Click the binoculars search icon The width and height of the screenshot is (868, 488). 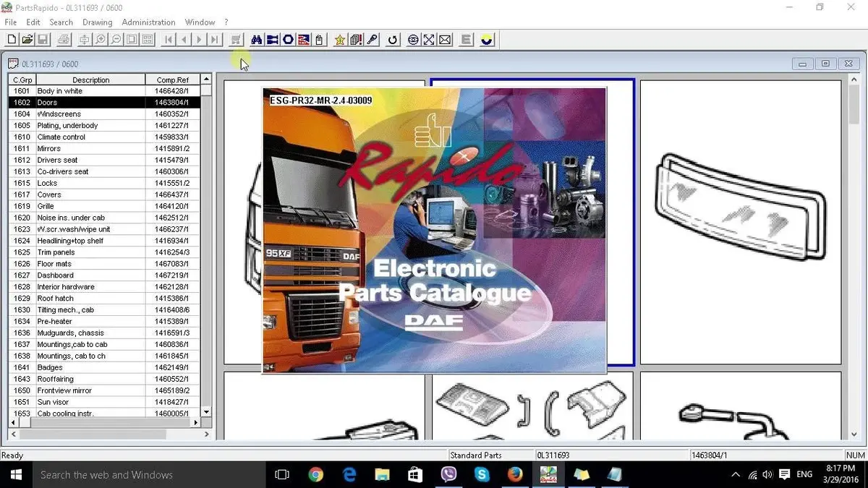pos(257,40)
